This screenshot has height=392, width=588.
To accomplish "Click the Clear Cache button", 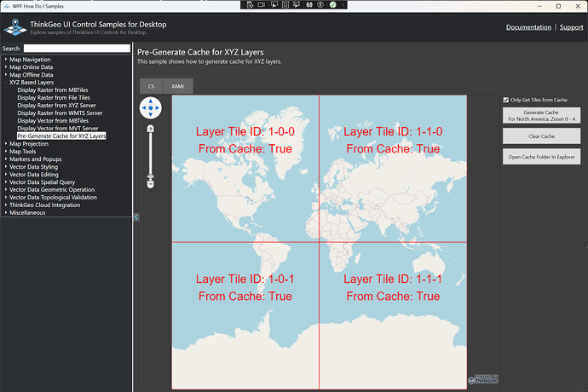I will point(541,136).
